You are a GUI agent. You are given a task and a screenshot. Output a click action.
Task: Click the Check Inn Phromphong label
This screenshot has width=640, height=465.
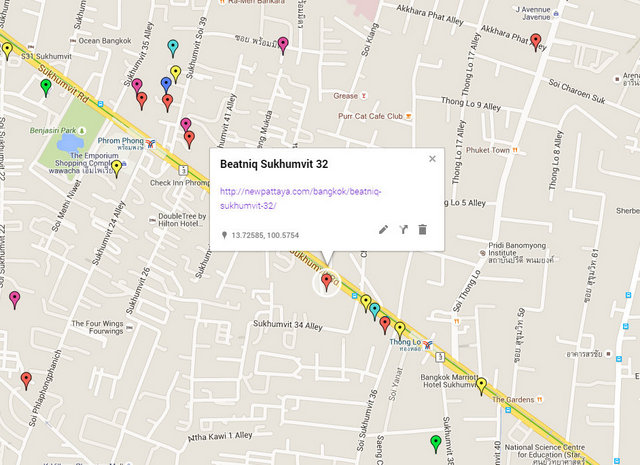(180, 183)
